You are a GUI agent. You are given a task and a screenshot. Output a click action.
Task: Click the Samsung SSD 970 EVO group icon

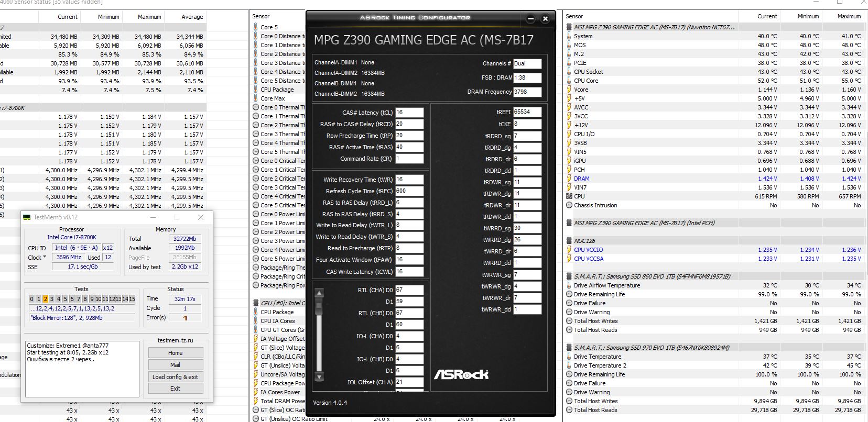[569, 347]
